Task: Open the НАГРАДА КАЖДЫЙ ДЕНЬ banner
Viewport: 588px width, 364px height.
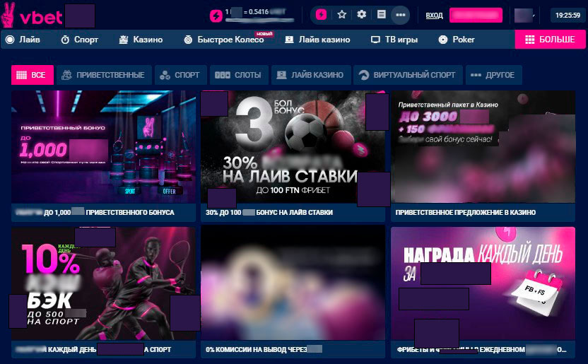Action: (x=483, y=283)
